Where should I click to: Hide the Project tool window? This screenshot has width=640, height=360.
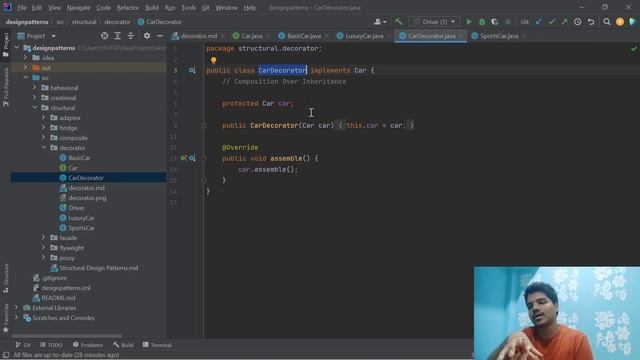160,36
